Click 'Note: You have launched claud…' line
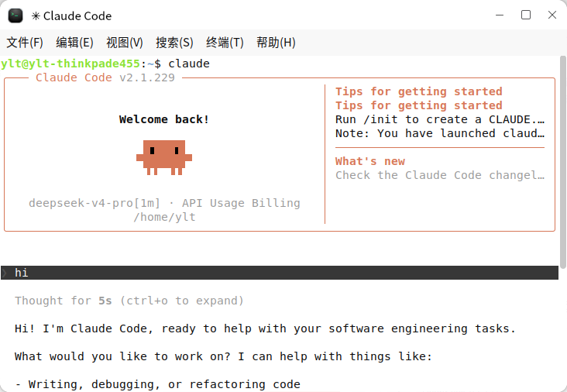This screenshot has height=392, width=567. pos(440,133)
